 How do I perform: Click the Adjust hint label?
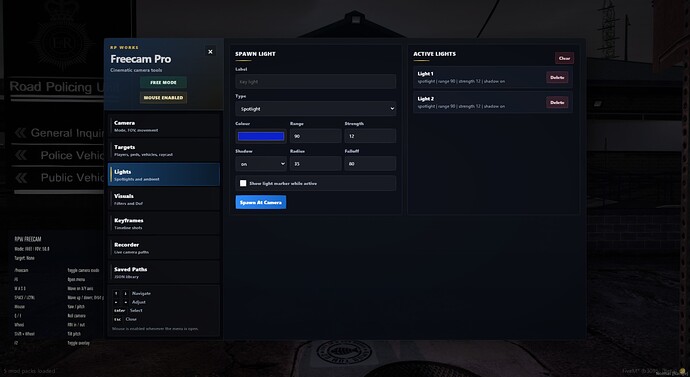pyautogui.click(x=139, y=302)
